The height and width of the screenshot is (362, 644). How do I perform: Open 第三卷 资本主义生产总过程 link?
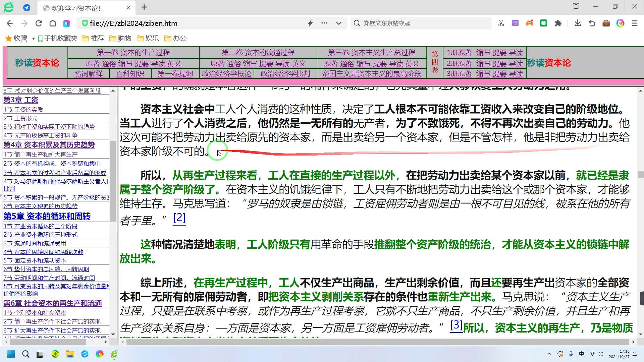(x=372, y=53)
